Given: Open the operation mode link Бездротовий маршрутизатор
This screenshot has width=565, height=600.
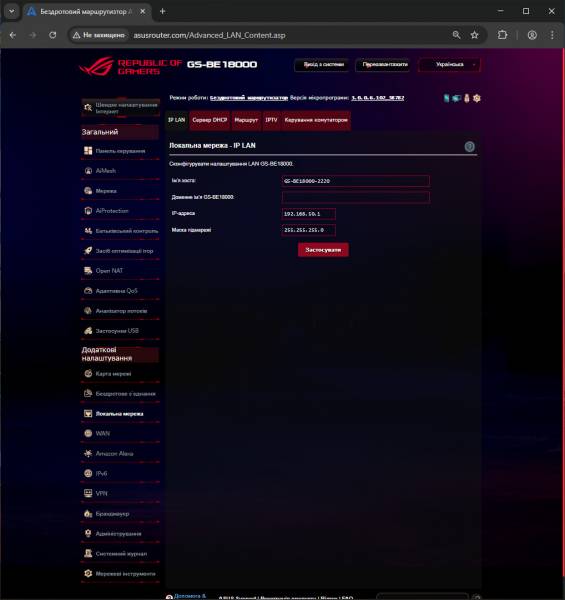Looking at the screenshot, I should click(249, 98).
